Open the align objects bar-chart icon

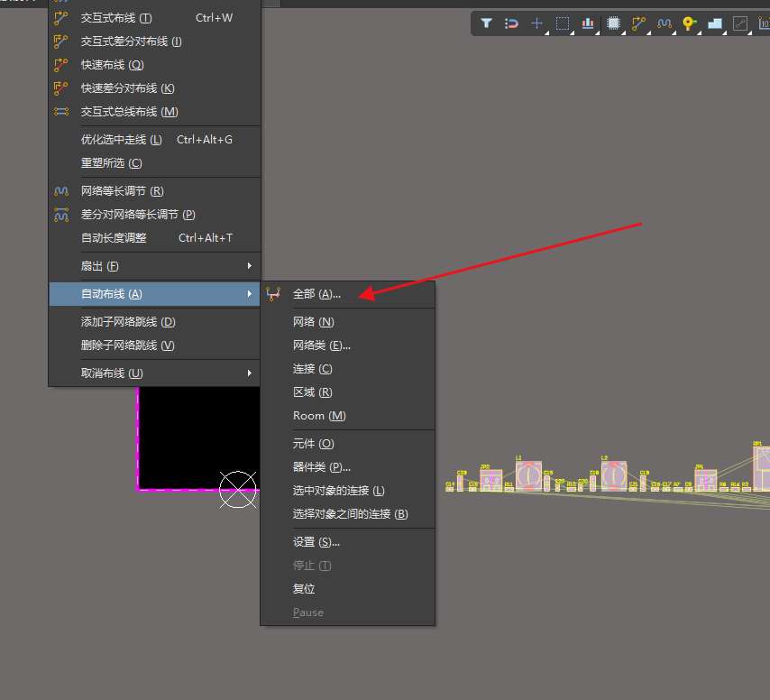[588, 23]
